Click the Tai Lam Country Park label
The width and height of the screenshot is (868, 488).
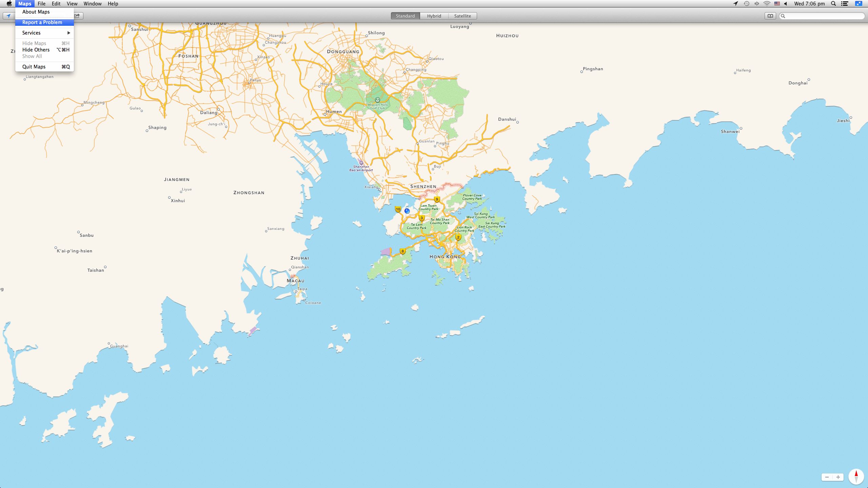point(416,226)
